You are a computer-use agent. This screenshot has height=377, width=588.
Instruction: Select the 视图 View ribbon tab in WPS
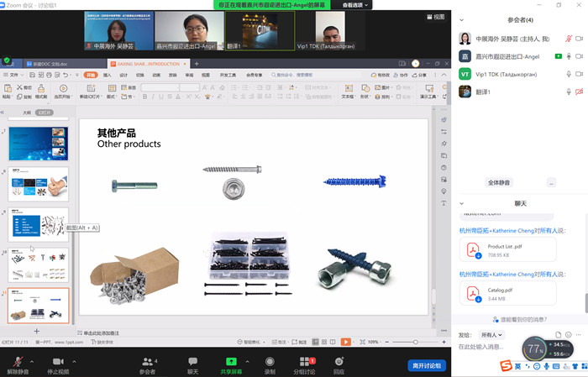coord(206,75)
